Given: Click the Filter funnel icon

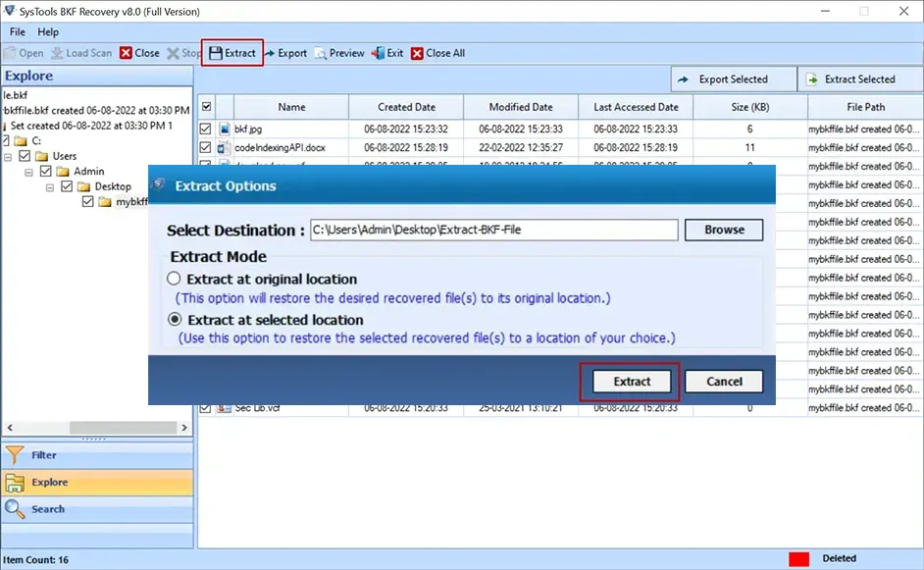Looking at the screenshot, I should 15,455.
